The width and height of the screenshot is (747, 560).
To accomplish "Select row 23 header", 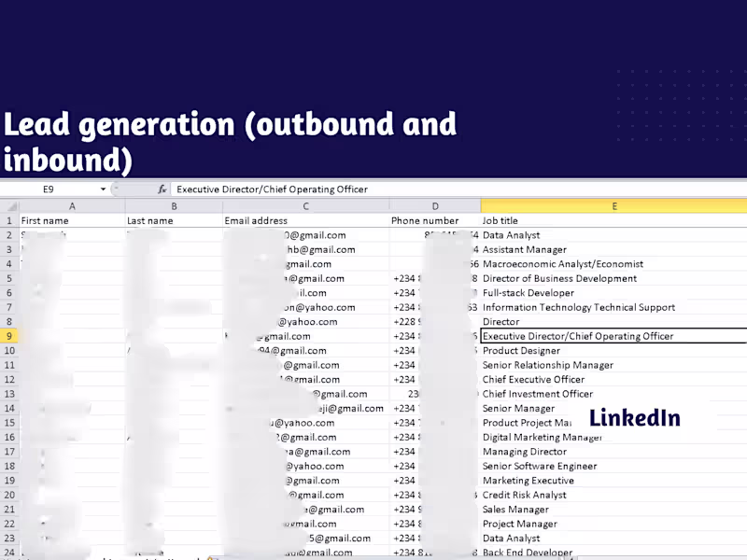I will [x=9, y=539].
